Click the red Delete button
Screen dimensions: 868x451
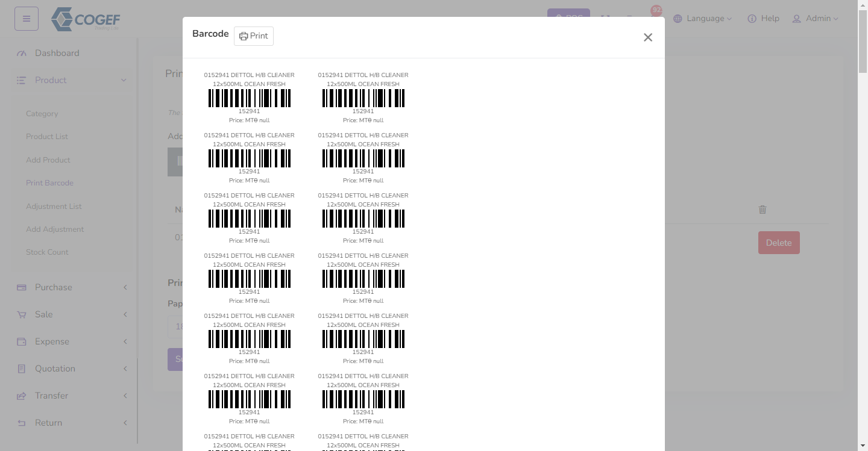pos(779,243)
